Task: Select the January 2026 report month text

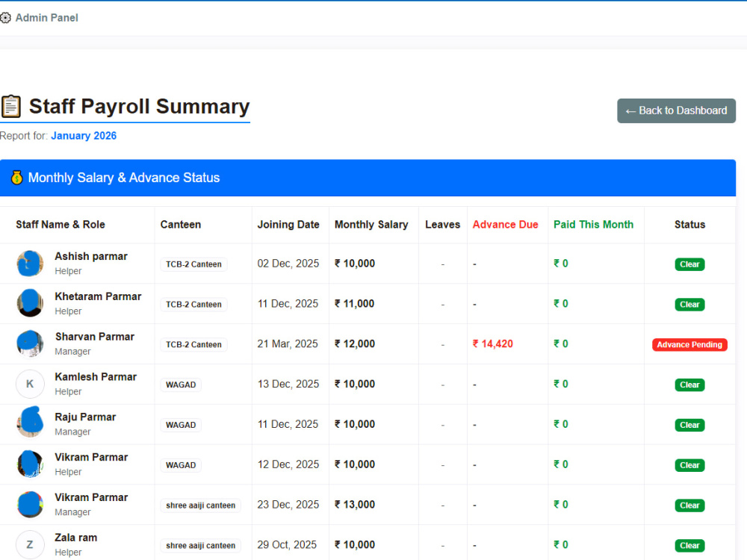Action: (84, 136)
